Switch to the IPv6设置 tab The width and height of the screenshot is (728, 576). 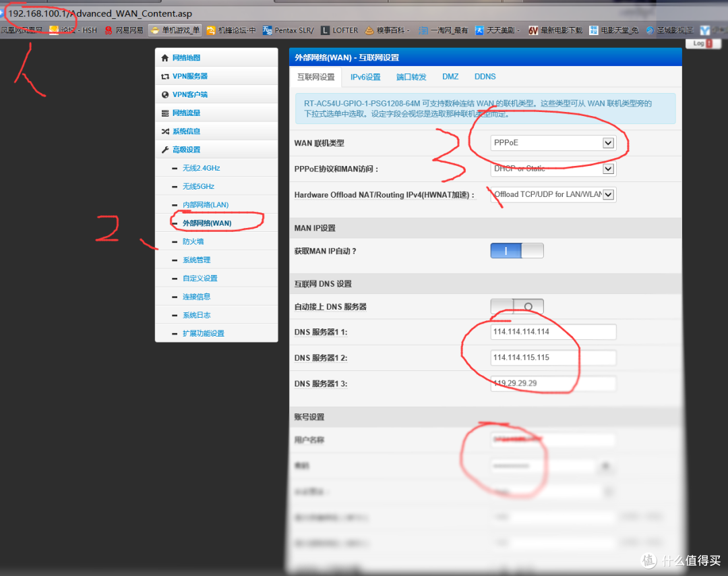pyautogui.click(x=365, y=77)
